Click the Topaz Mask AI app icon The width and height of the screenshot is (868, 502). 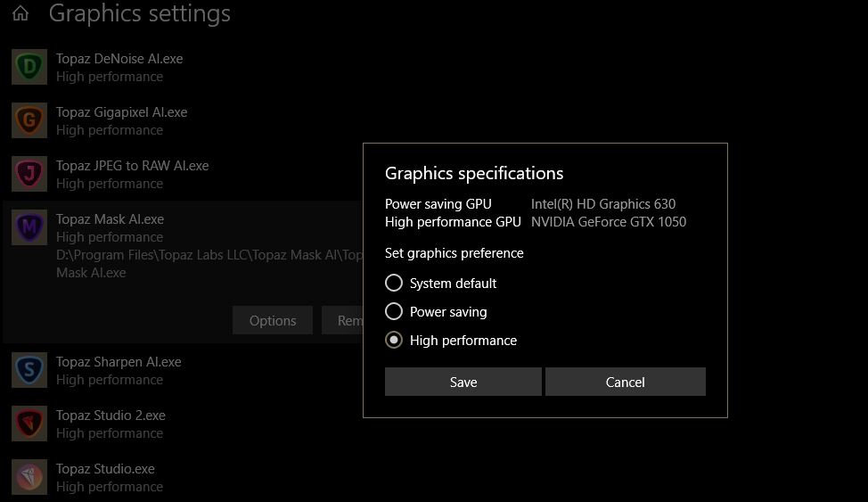(x=29, y=227)
